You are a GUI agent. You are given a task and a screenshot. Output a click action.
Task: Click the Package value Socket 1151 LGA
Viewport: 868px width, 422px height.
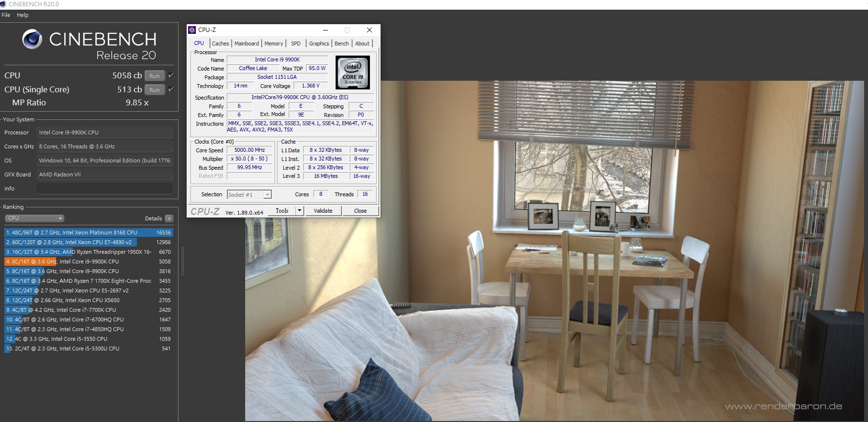coord(277,77)
